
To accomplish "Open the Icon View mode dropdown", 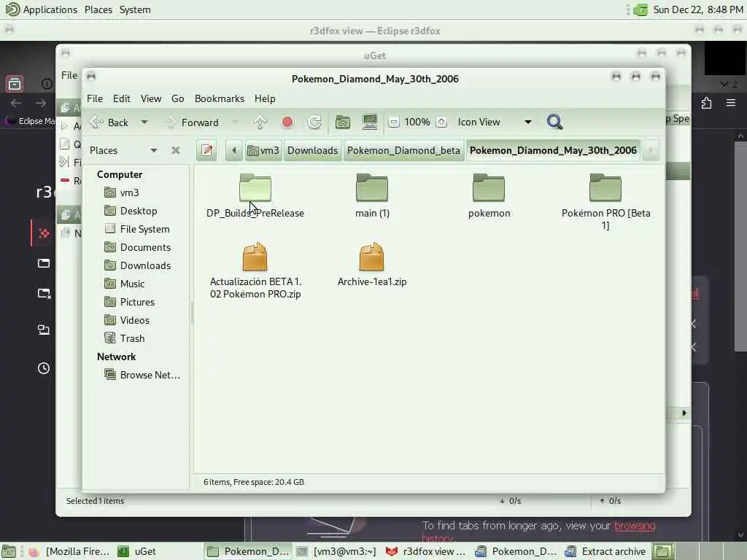I will pyautogui.click(x=495, y=122).
